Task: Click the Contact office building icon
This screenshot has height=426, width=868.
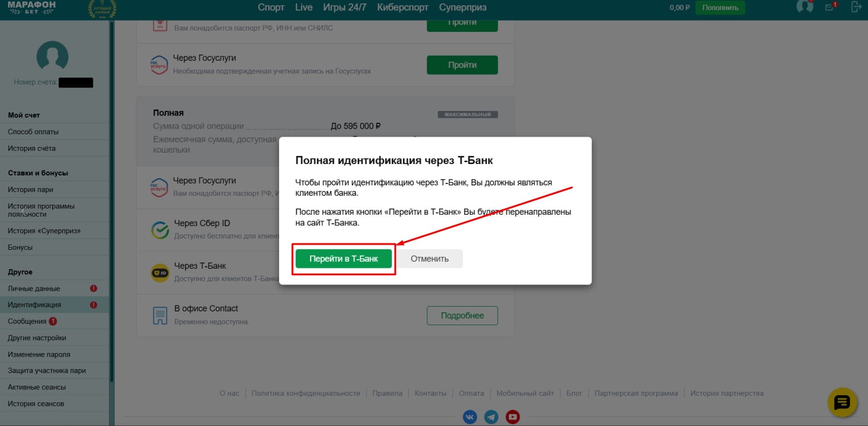Action: tap(160, 315)
